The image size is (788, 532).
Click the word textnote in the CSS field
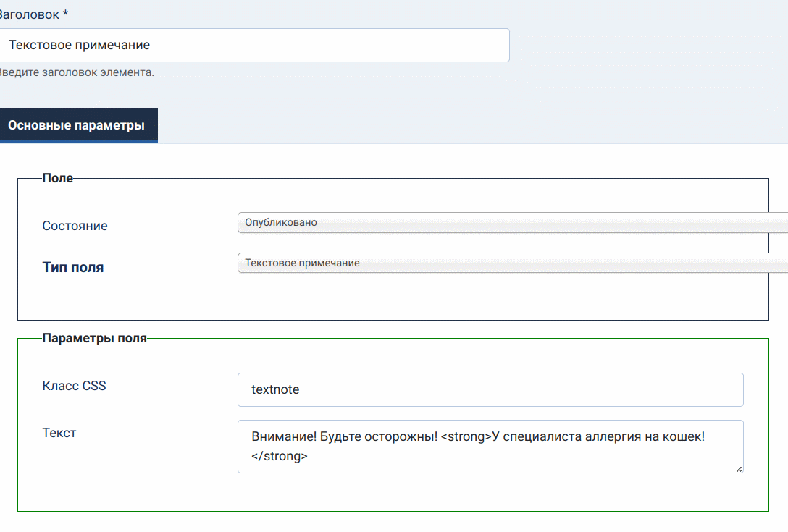(x=275, y=389)
